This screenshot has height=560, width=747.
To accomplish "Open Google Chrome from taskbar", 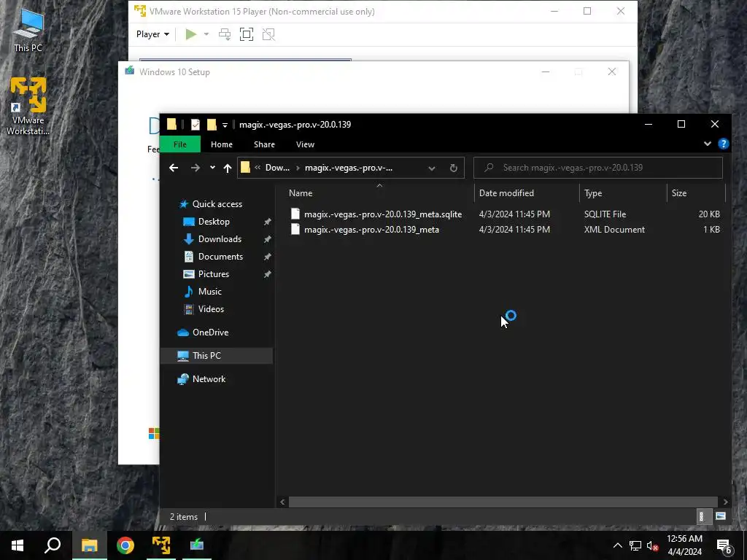I will (x=125, y=545).
